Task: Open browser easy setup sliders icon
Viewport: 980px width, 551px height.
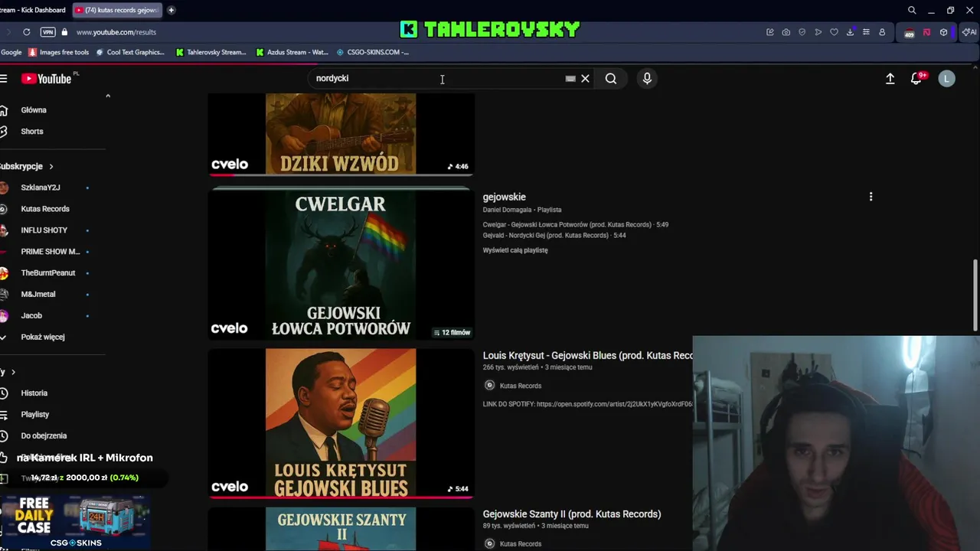Action: point(866,32)
